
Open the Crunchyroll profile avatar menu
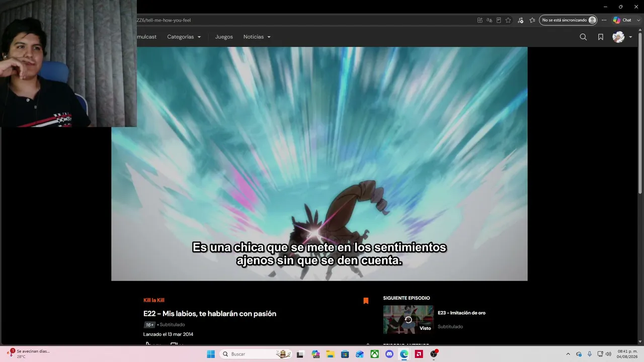622,37
